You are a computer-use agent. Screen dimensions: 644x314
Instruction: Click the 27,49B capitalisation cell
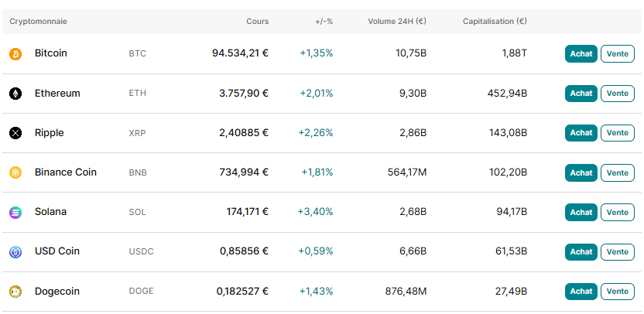click(x=512, y=292)
